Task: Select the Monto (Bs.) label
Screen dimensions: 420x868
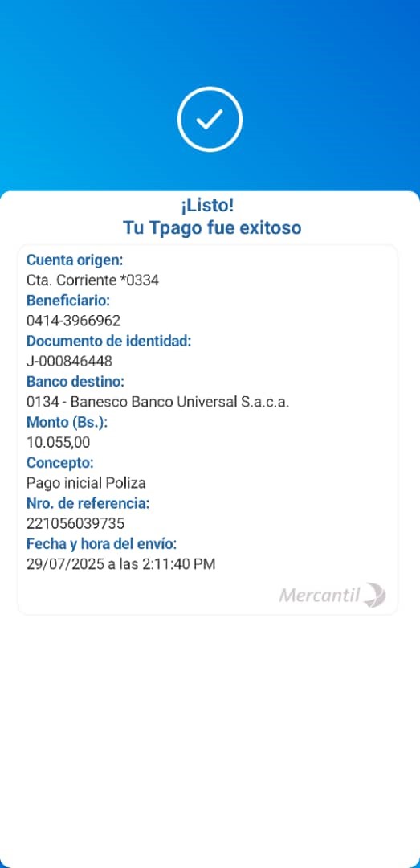Action: click(x=67, y=423)
